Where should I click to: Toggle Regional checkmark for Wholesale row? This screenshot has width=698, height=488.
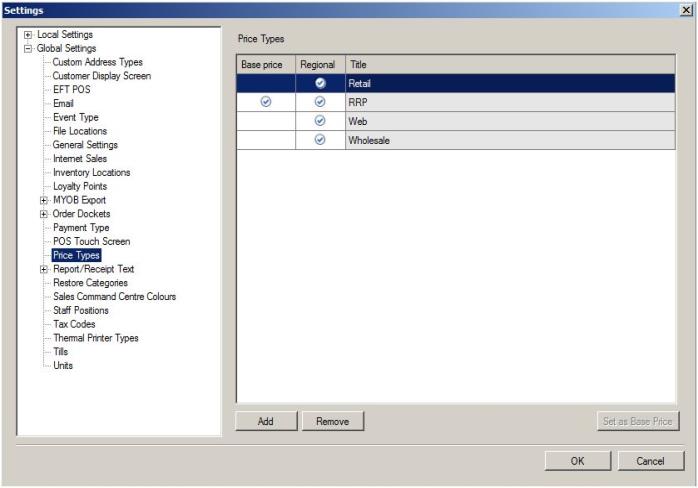[319, 140]
